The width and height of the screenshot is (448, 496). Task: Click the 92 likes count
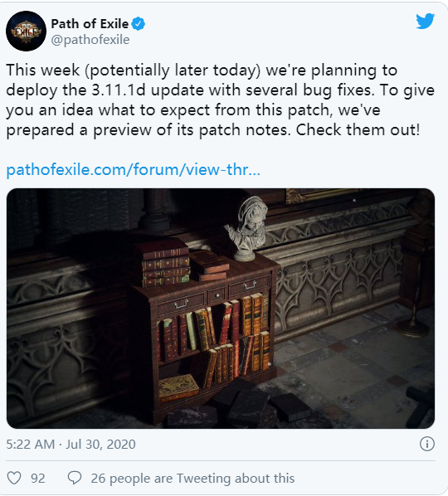pos(38,479)
